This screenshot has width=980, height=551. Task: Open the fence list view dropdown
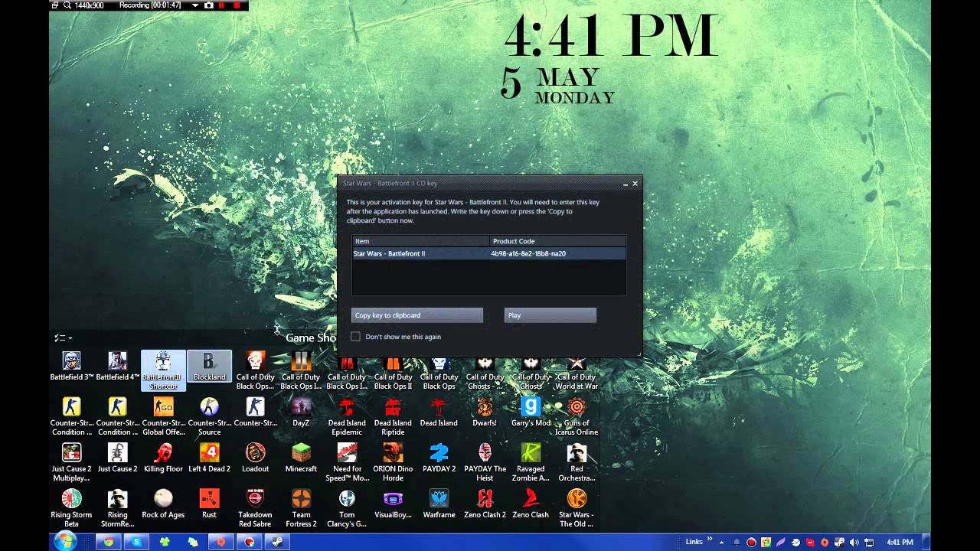[x=63, y=337]
